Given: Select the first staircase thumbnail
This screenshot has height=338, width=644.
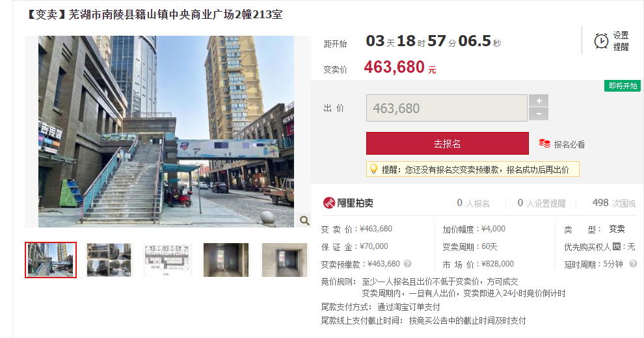Looking at the screenshot, I should (51, 259).
